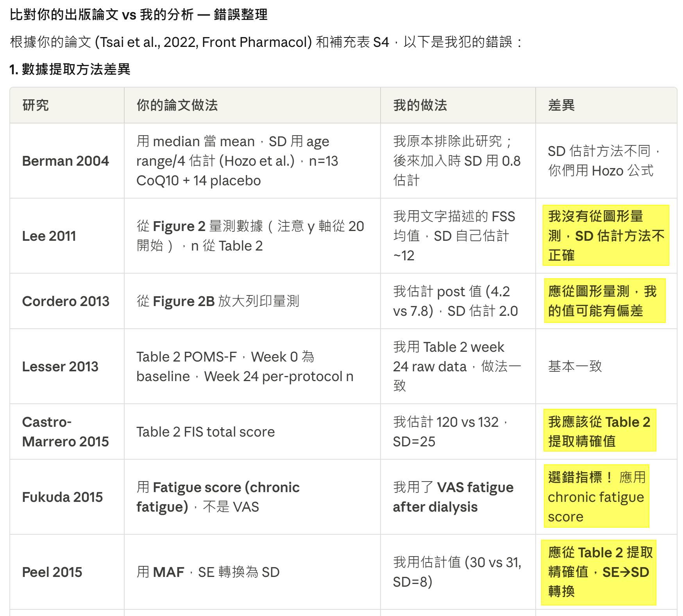This screenshot has width=683, height=616.
Task: Click the highlighted 選錯指標 difference note
Action: tap(596, 497)
